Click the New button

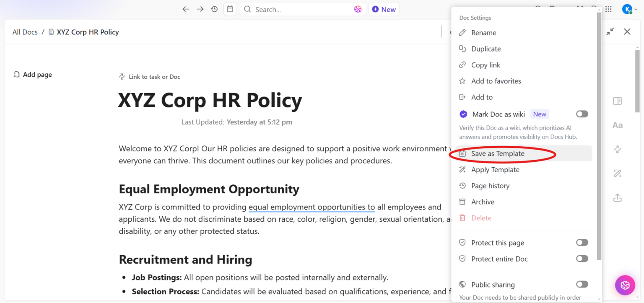pos(384,9)
